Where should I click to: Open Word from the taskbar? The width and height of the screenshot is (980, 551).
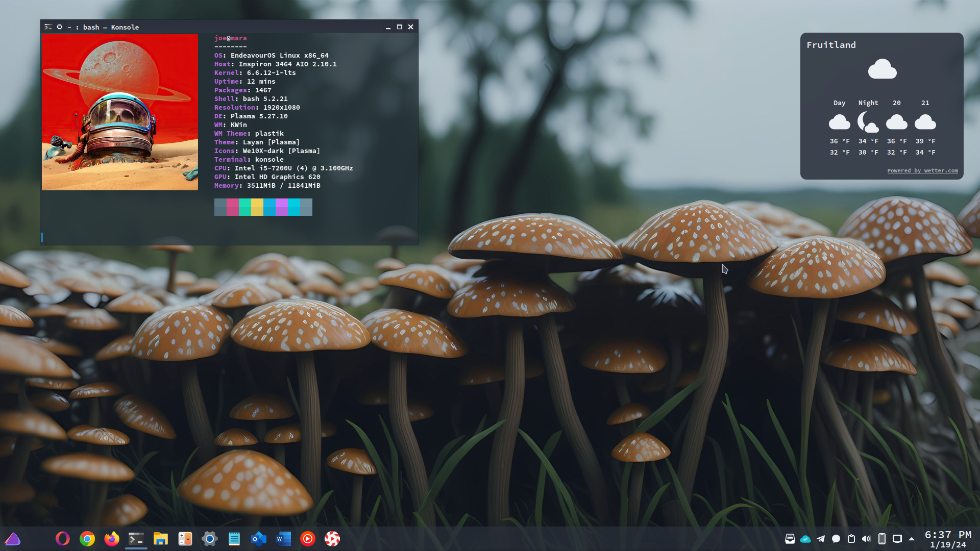click(283, 539)
